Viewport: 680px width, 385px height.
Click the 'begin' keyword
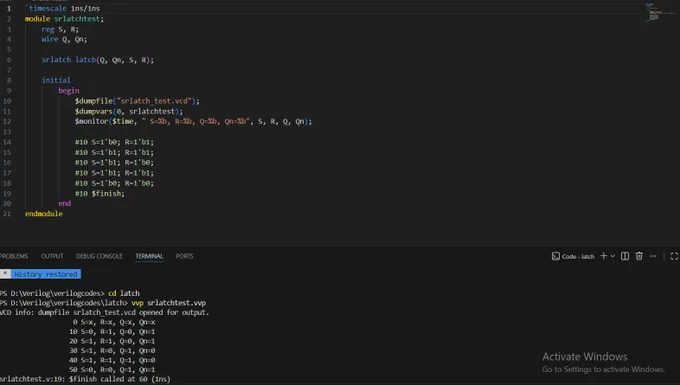[x=69, y=91]
